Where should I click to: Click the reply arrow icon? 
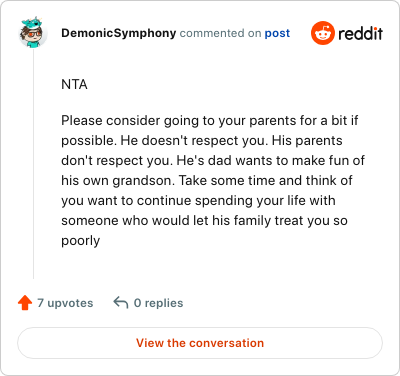tap(121, 302)
